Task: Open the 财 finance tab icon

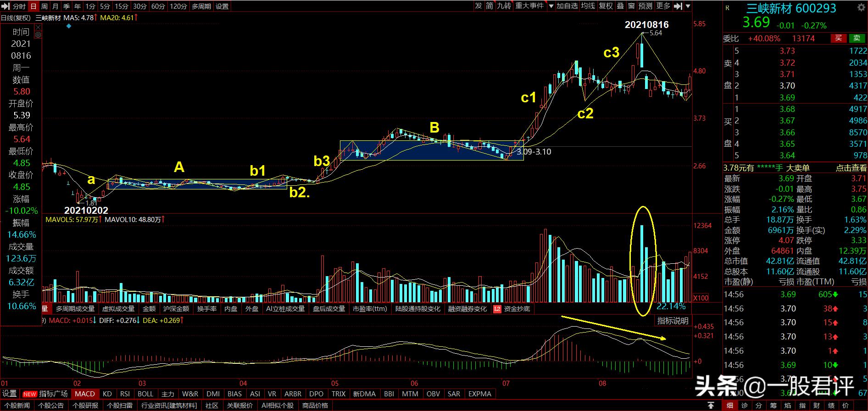Action: (816, 405)
